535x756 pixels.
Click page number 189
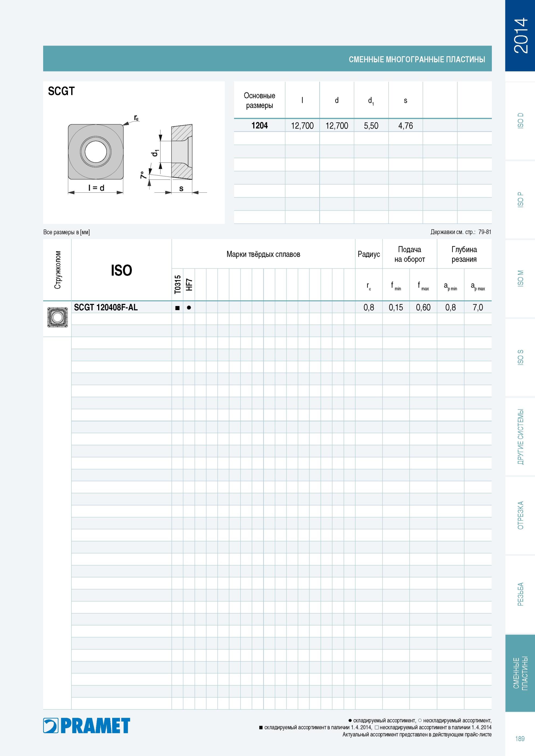tap(520, 738)
